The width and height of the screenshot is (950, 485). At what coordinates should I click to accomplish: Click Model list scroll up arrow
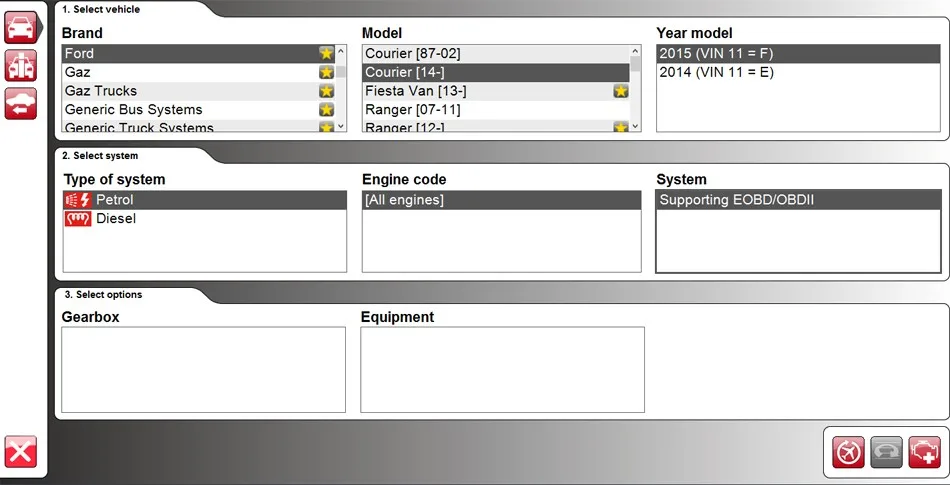point(635,51)
